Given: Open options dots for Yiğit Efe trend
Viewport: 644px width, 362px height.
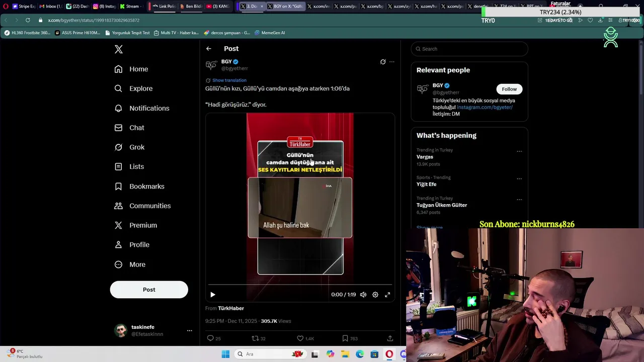Looking at the screenshot, I should pos(519,178).
